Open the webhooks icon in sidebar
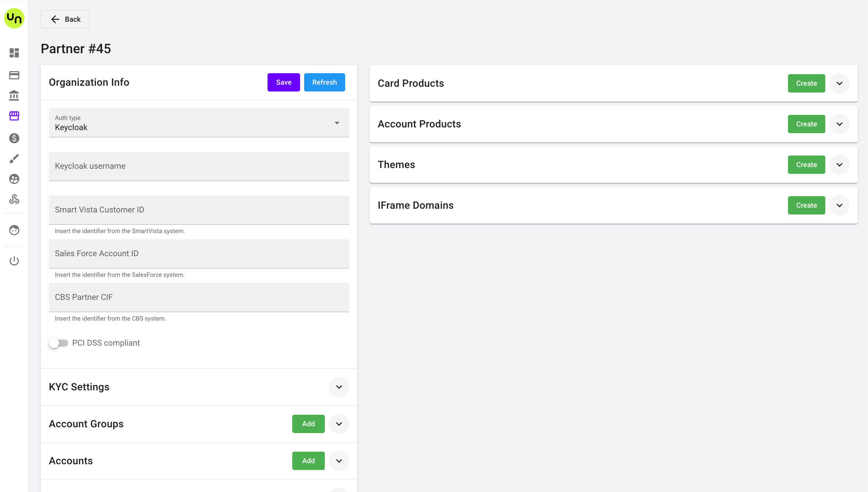Viewport: 868px width, 492px height. click(14, 199)
